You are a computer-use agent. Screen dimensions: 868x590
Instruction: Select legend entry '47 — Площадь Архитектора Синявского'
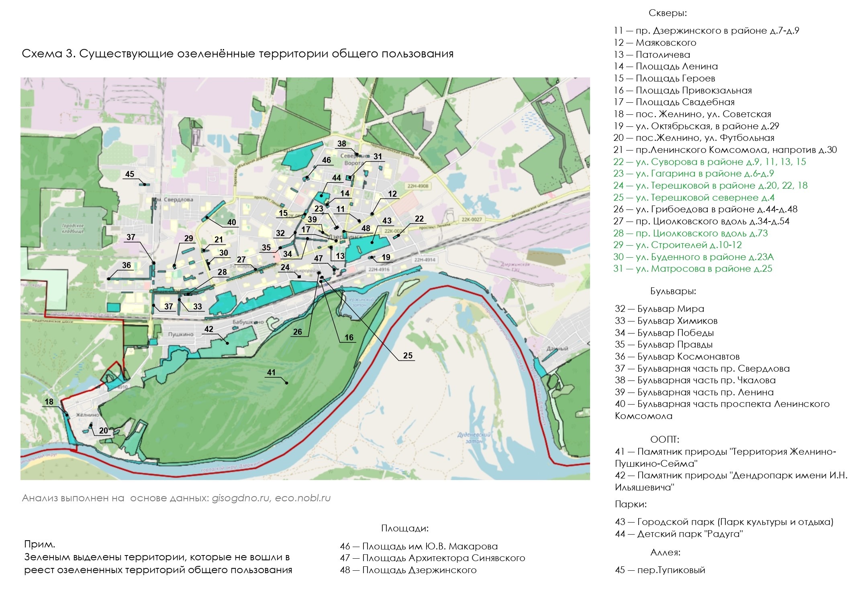pos(433,558)
